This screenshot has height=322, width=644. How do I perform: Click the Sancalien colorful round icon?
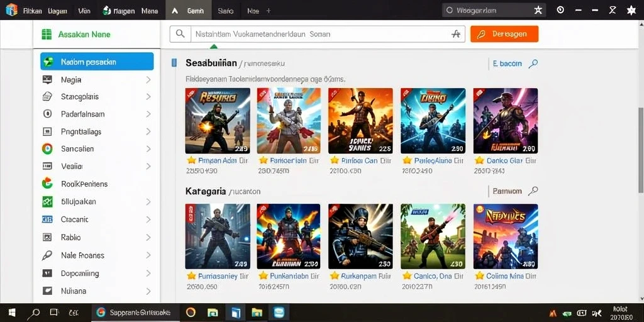coord(47,148)
